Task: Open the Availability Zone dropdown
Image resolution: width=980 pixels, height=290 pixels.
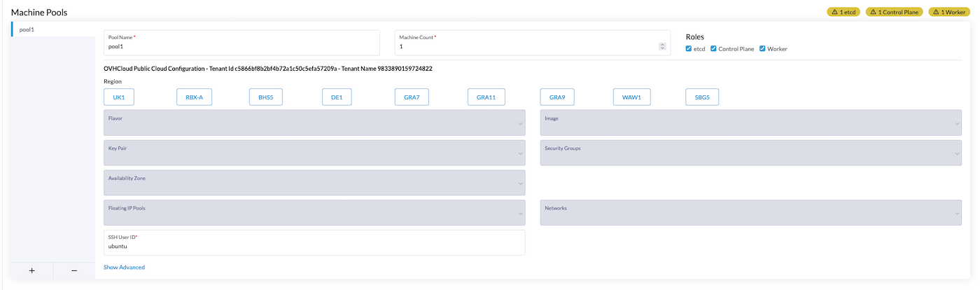Action: coord(314,183)
